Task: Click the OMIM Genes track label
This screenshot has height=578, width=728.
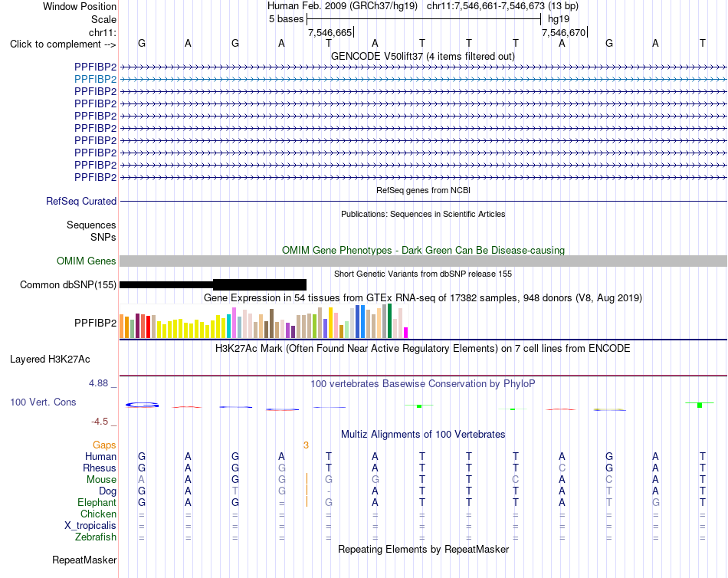Action: (86, 261)
